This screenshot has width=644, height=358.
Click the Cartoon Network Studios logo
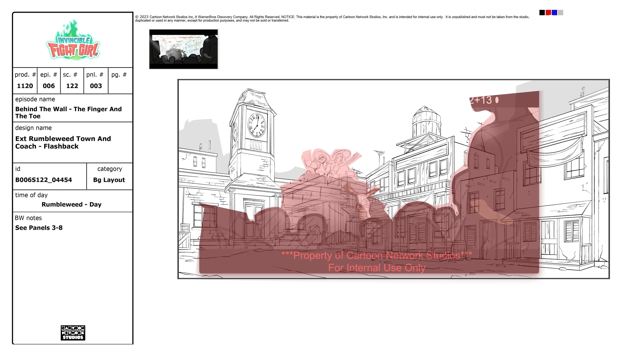(73, 332)
